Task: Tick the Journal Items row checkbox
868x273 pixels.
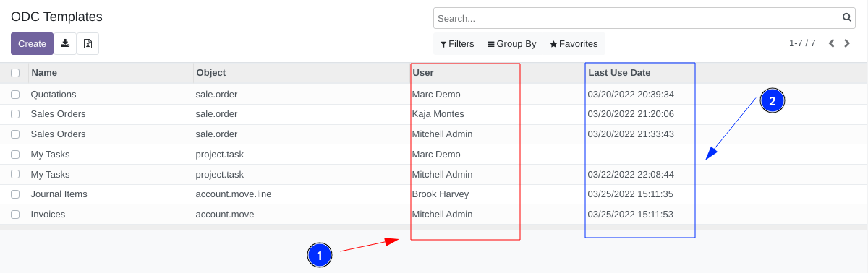Action: click(x=15, y=194)
